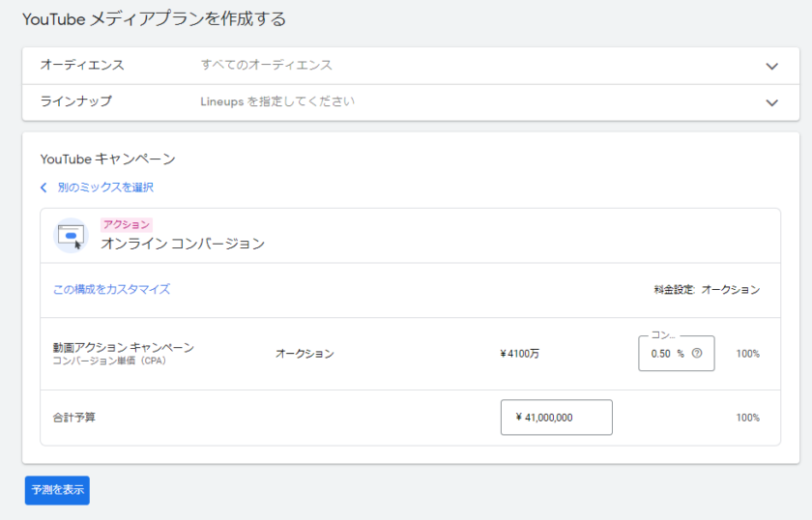This screenshot has width=812, height=520.
Task: Open the help icon in conversion rate field
Action: point(697,354)
